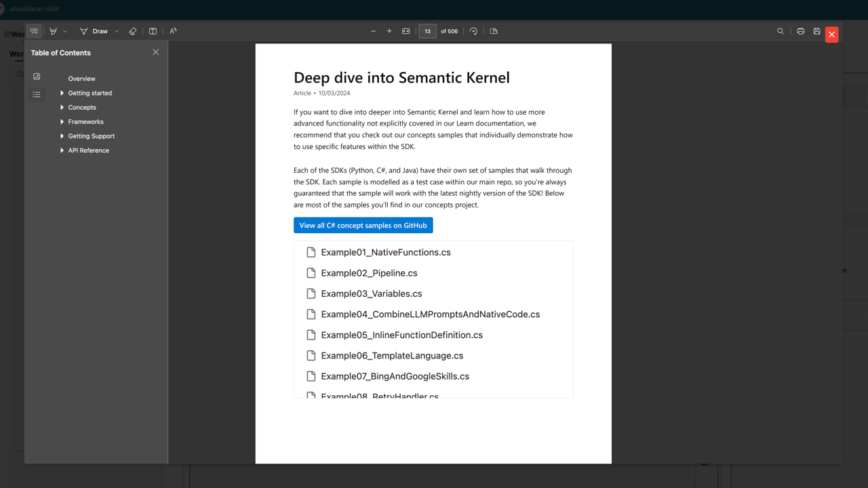Open Example05_InlineFunctionDefinition.cs entry
This screenshot has width=868, height=488.
[402, 335]
